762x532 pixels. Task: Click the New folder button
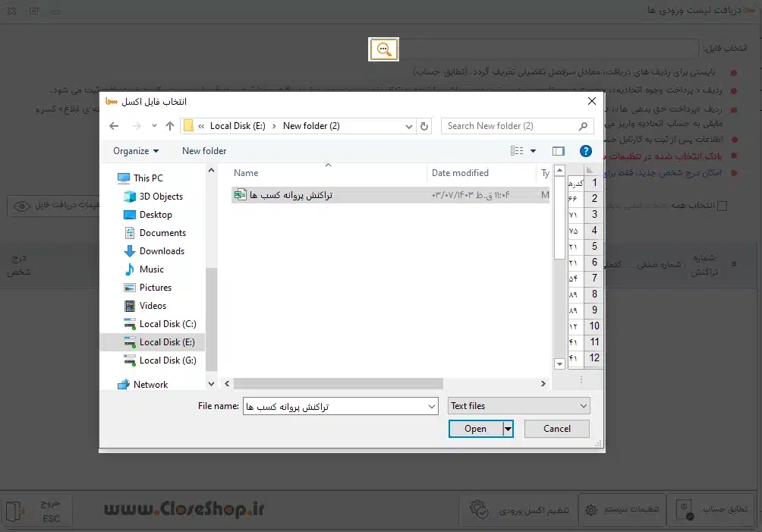pyautogui.click(x=204, y=151)
